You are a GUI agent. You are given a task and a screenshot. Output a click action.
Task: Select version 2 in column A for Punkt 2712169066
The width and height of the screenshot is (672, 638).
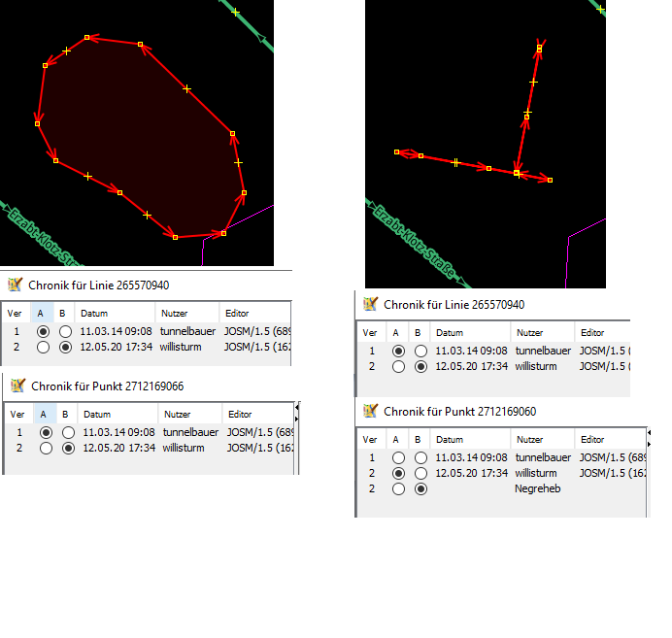click(44, 450)
